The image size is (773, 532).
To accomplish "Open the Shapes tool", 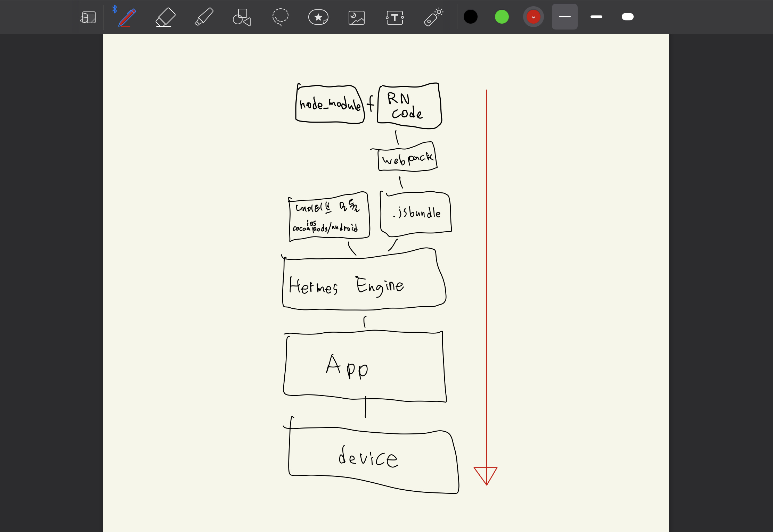I will tap(242, 17).
